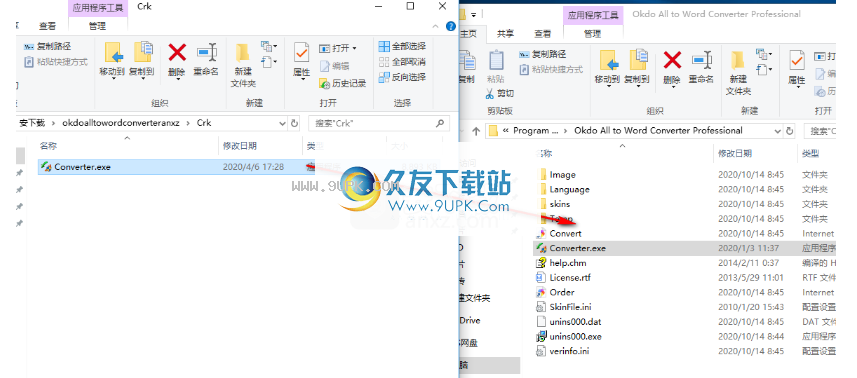This screenshot has width=857, height=378.
Task: Click refresh button in Crk window
Action: coord(295,123)
